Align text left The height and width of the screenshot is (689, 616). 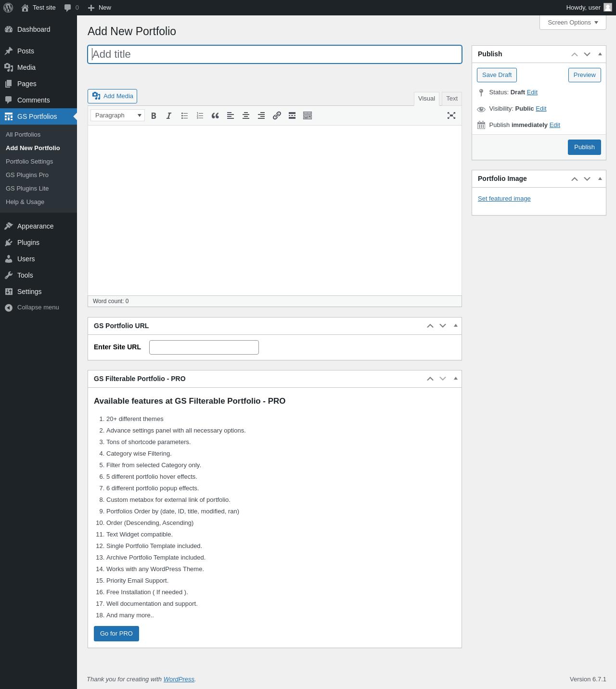coord(231,115)
